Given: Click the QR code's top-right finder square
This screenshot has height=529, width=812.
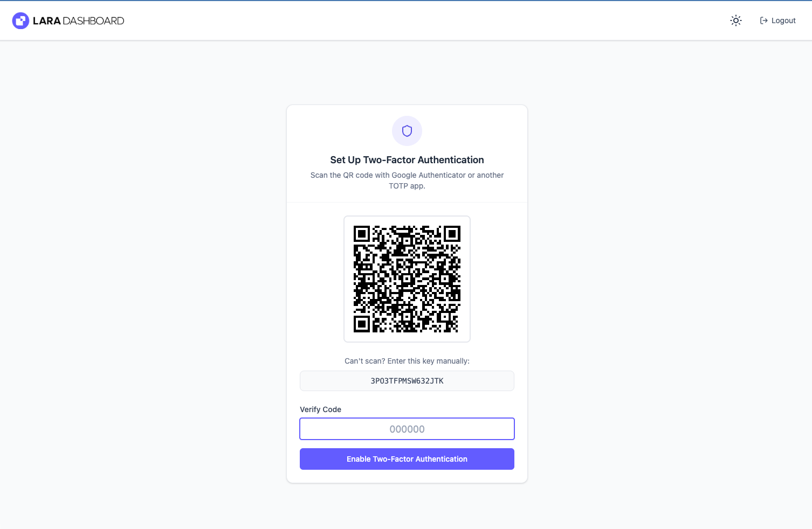Looking at the screenshot, I should pos(452,234).
